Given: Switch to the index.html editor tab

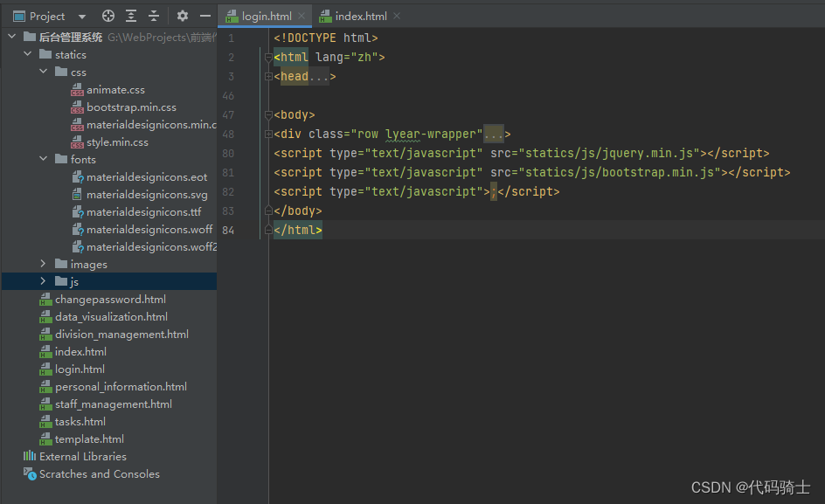Looking at the screenshot, I should pos(361,17).
